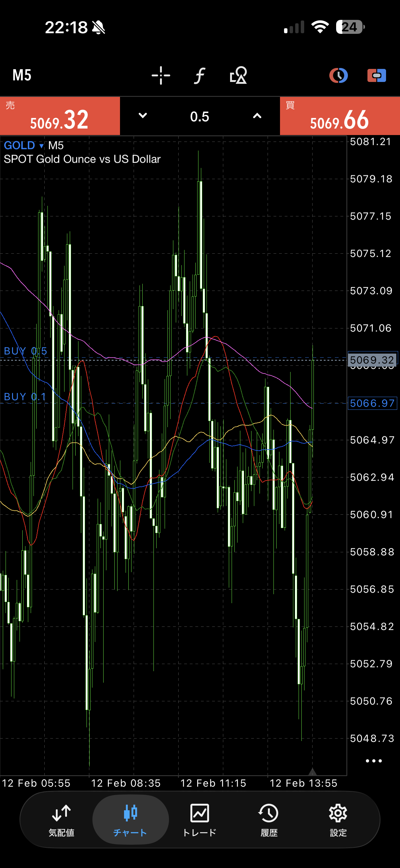The height and width of the screenshot is (868, 400).
Task: Open the History tab (履歴)
Action: point(269,820)
